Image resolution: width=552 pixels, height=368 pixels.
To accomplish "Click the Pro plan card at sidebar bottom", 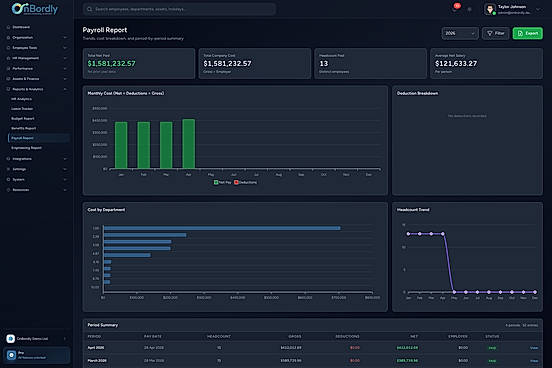I will [x=37, y=355].
